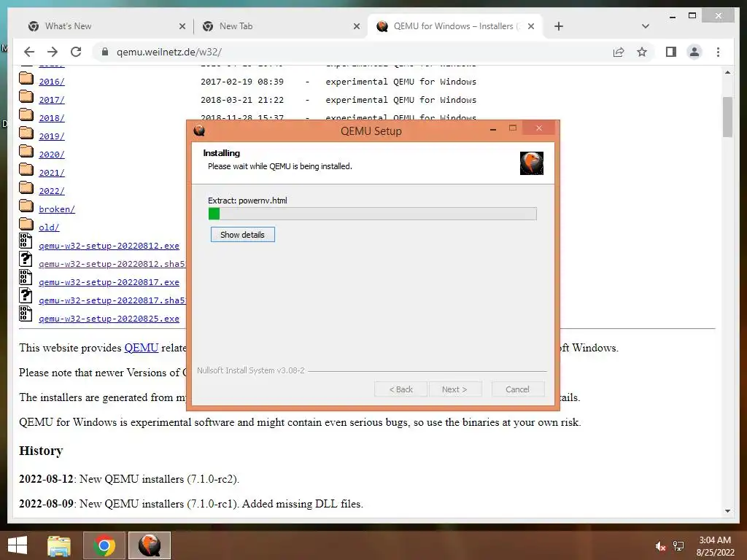Screen dimensions: 747x560
Task: Click the address bar URL field
Action: (352, 52)
